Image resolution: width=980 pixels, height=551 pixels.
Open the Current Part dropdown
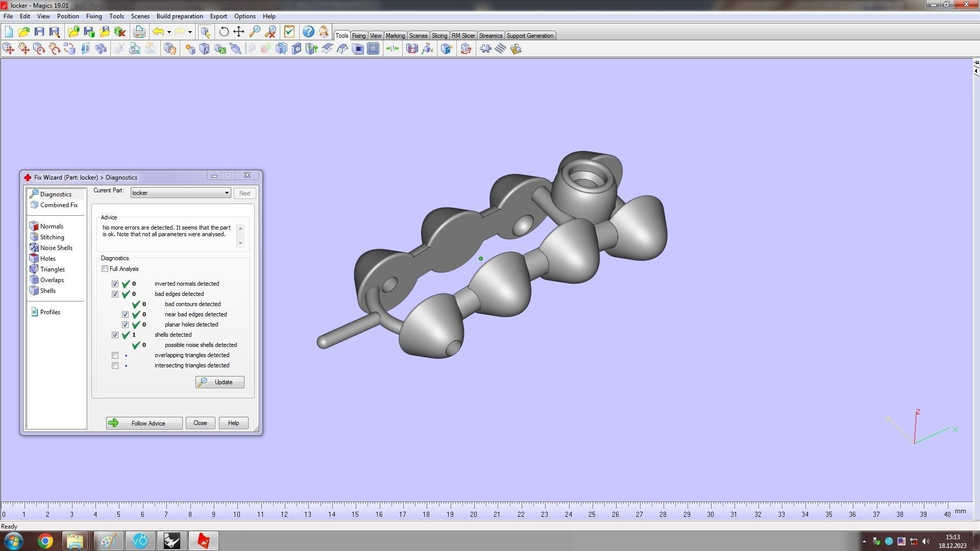click(226, 193)
